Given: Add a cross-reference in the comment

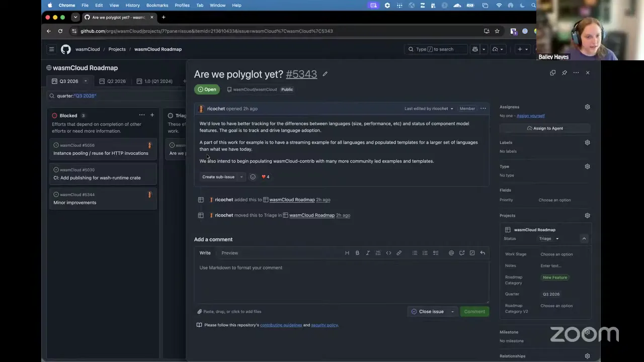Looking at the screenshot, I should click(x=462, y=253).
